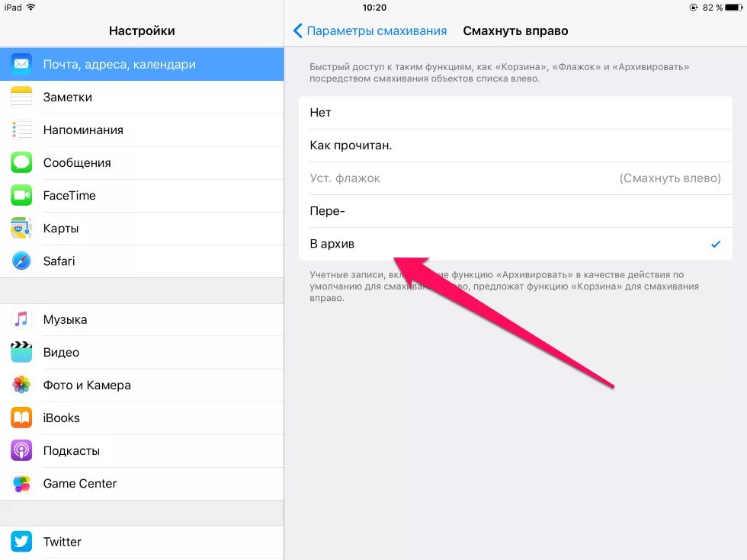The image size is (747, 560).
Task: Select the FaceTime camera icon
Action: point(21,195)
